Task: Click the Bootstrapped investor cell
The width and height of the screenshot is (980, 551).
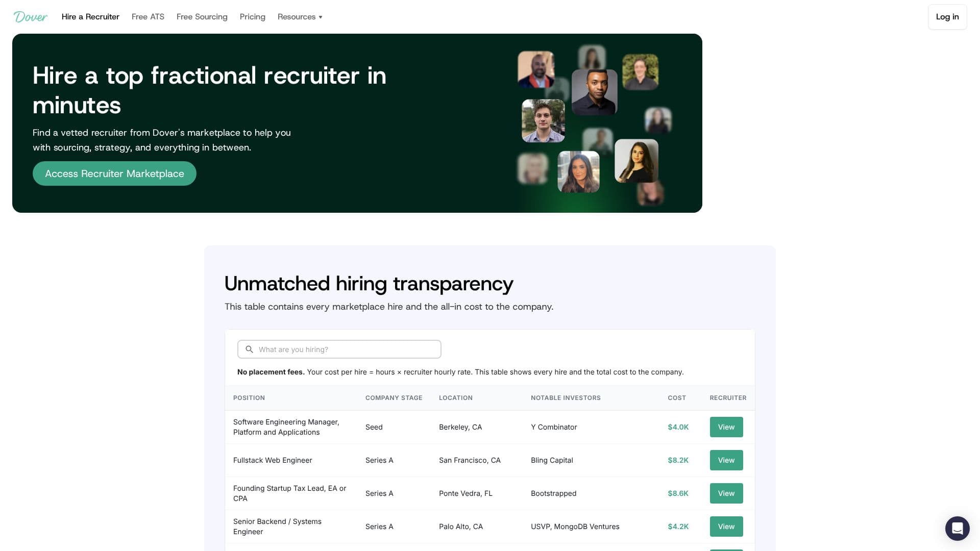Action: [x=553, y=493]
